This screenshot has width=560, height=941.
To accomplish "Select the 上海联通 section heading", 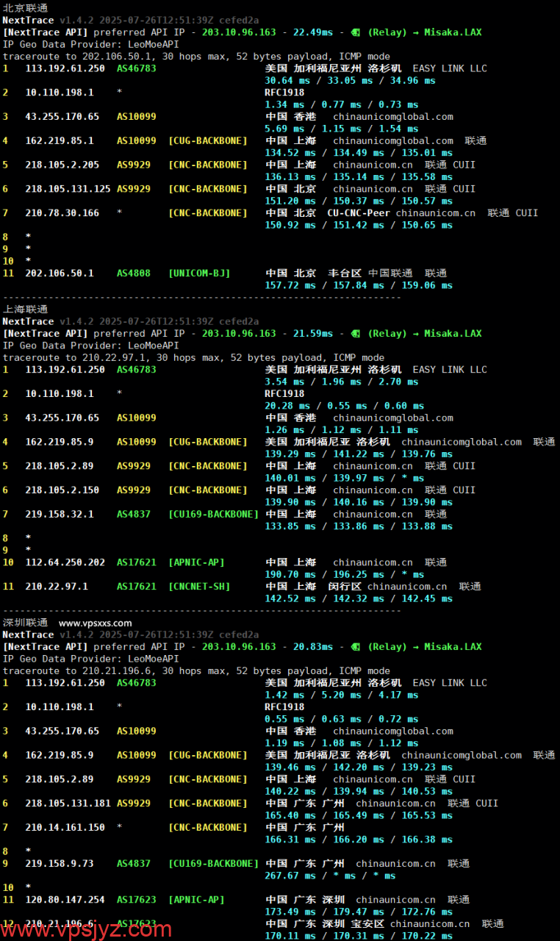I will pos(25,310).
